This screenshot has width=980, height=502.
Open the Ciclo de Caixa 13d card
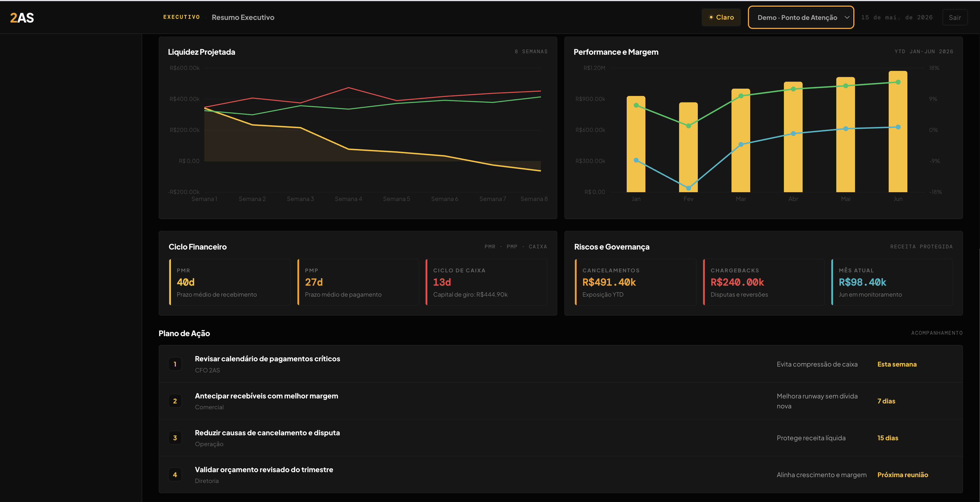pos(486,282)
